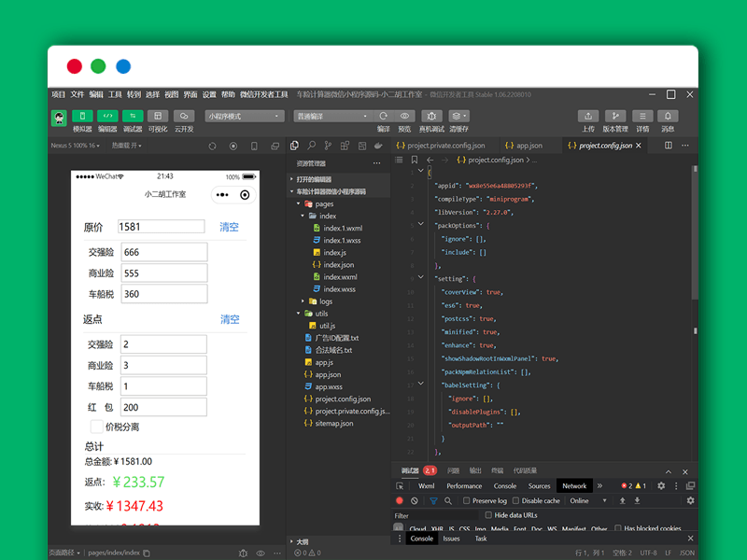Click 清空 link next to 原价
Image resolution: width=747 pixels, height=560 pixels.
[x=229, y=227]
